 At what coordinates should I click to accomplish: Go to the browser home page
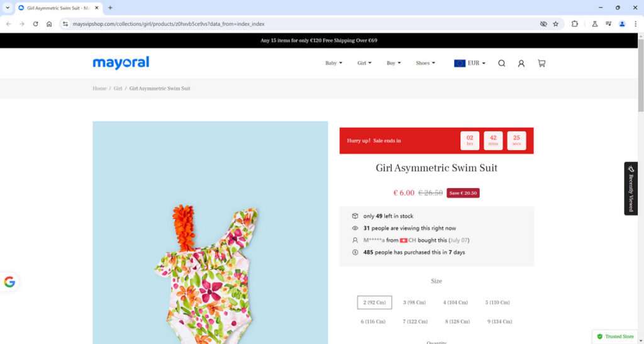point(49,24)
